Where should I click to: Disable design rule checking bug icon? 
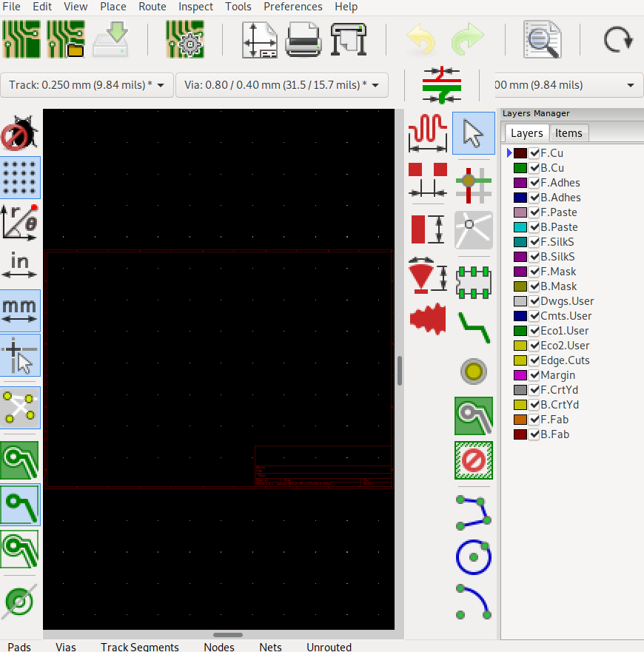[20, 134]
